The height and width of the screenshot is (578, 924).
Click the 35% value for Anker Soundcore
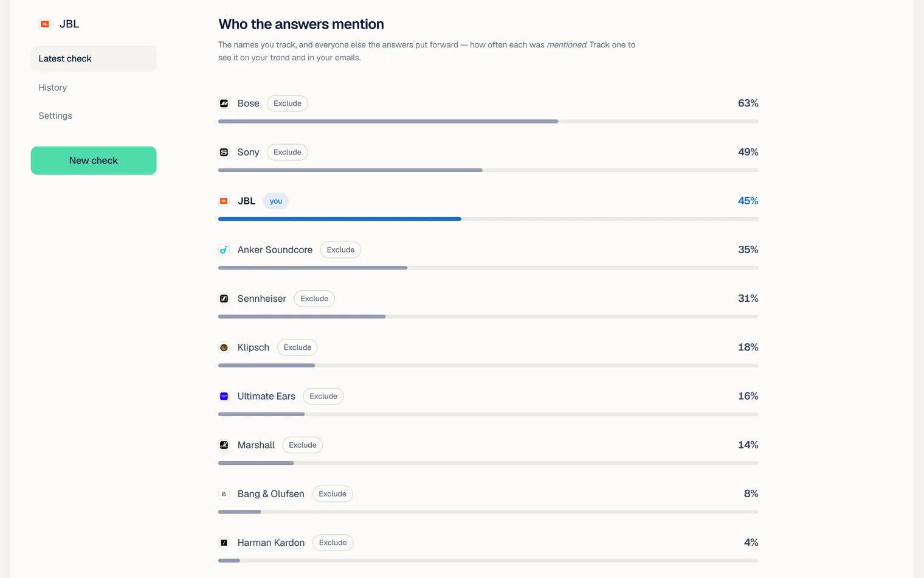(748, 250)
